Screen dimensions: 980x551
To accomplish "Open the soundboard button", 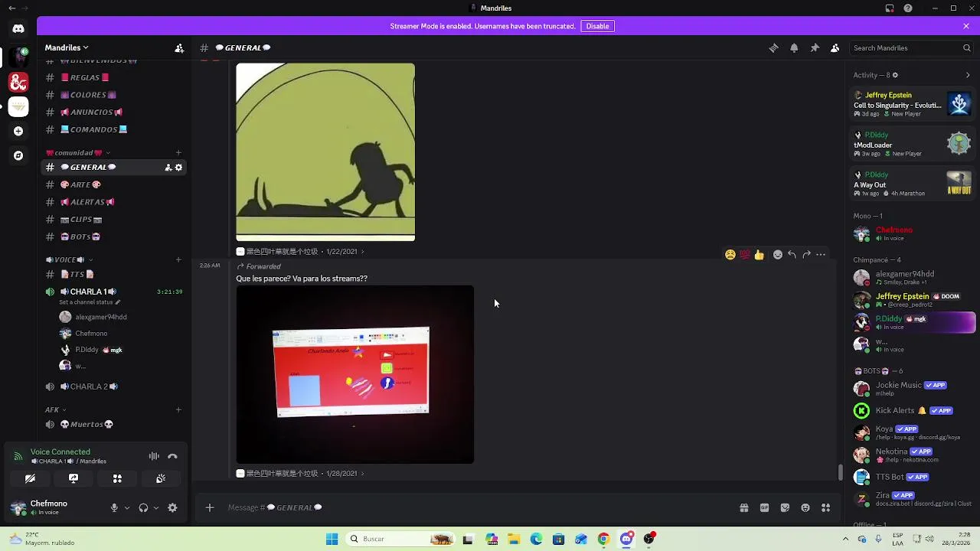I will click(x=161, y=478).
